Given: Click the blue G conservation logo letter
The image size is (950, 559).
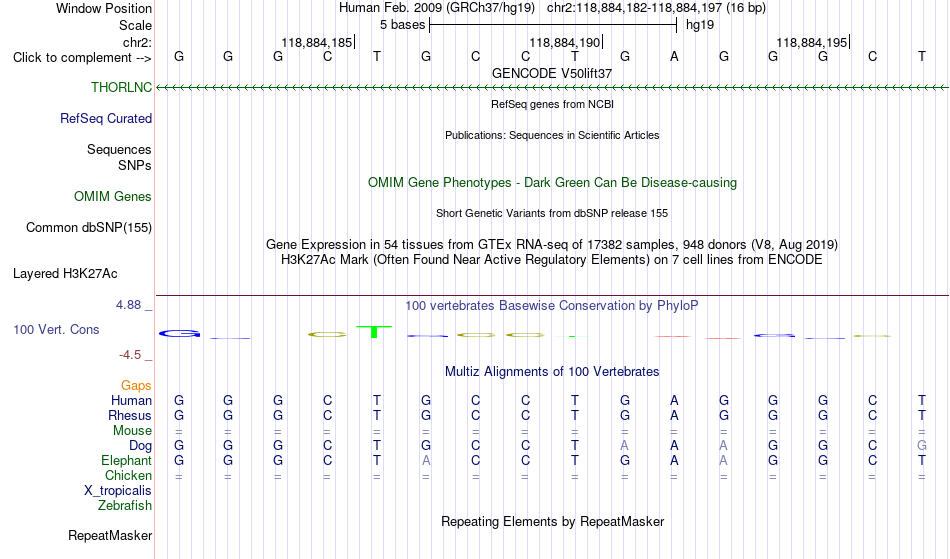Looking at the screenshot, I should 179,333.
